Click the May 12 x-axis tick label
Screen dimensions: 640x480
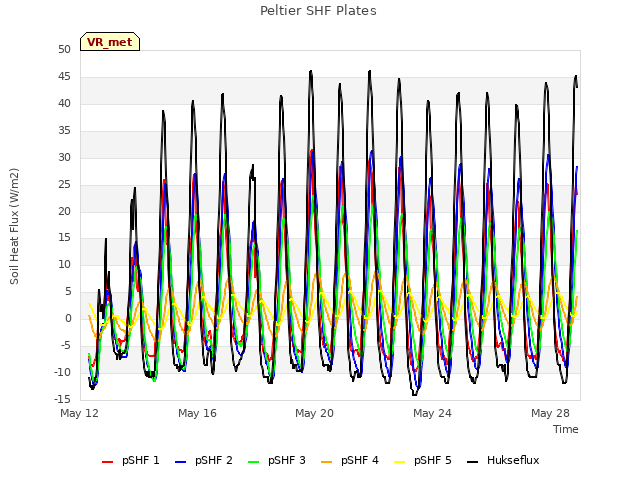click(80, 413)
